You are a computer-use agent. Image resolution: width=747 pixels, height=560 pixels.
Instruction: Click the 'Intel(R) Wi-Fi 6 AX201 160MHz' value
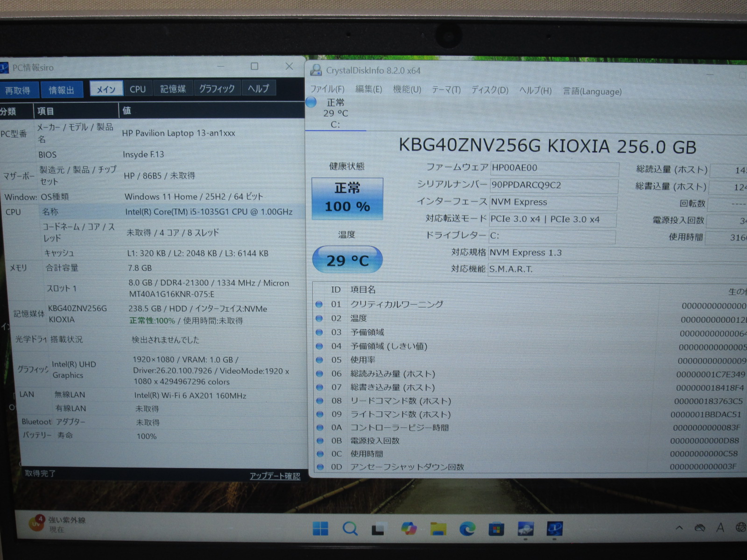click(x=190, y=396)
